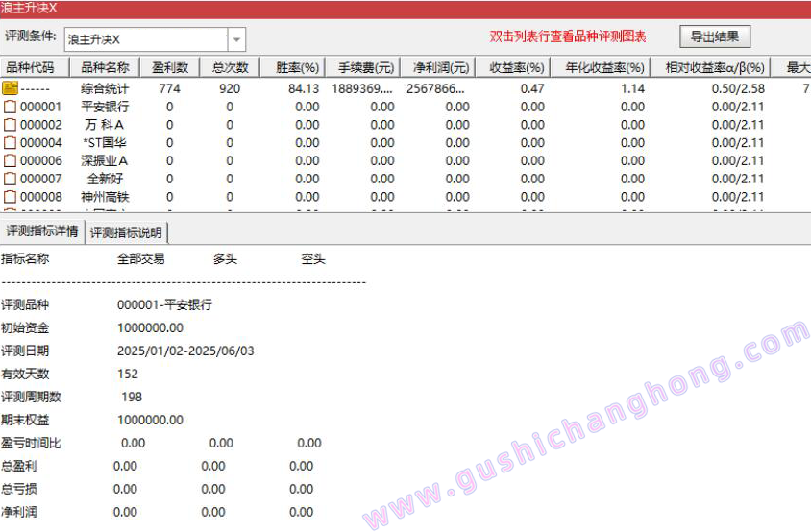Switch to the 评测指标详情 tab
The image size is (811, 532).
click(x=42, y=231)
